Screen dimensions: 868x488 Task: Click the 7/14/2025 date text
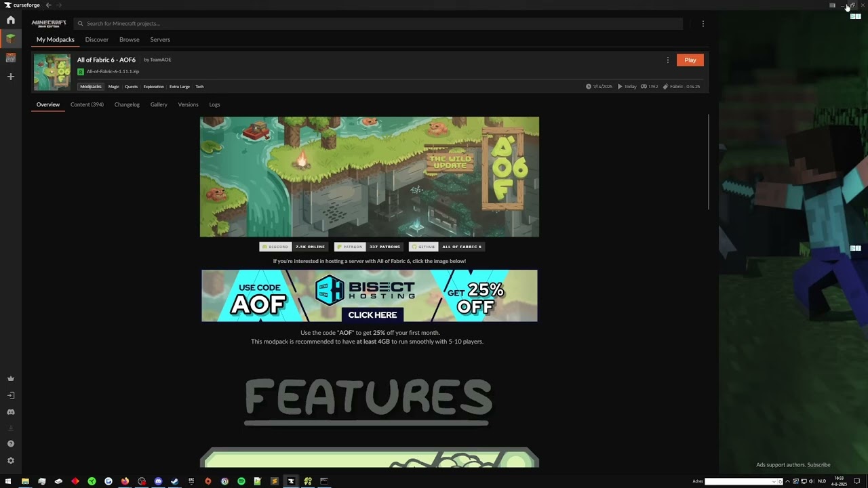click(602, 87)
